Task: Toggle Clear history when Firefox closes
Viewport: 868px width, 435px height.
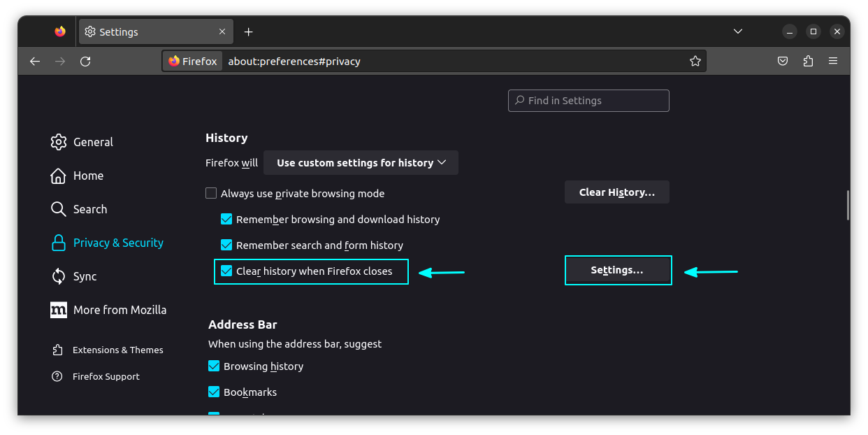Action: [226, 271]
